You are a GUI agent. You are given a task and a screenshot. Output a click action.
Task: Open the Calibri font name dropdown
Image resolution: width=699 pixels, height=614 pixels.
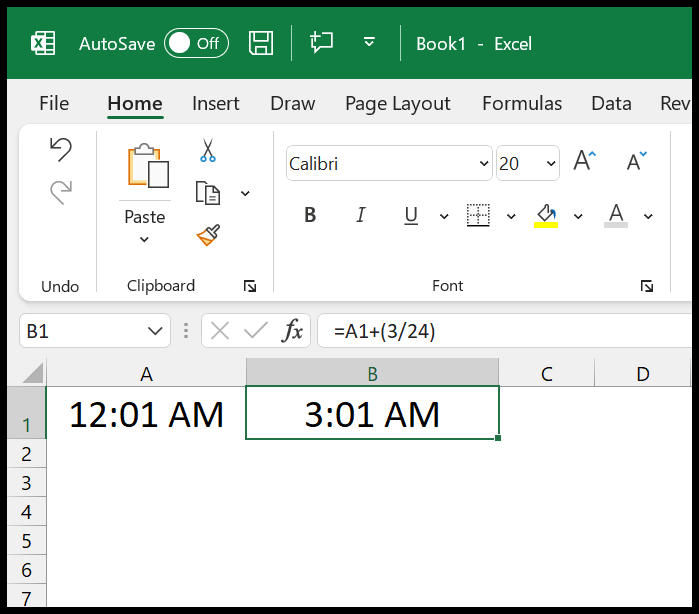point(483,163)
